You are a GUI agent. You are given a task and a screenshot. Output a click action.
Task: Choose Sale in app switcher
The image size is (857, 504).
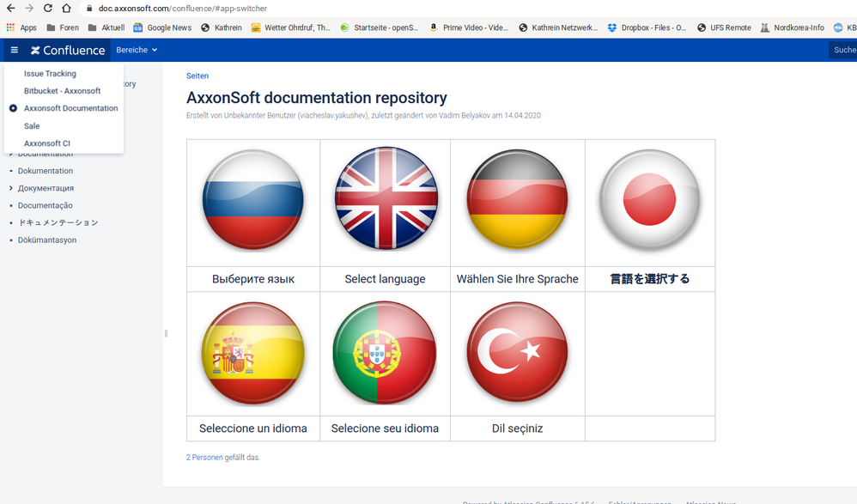tap(32, 125)
